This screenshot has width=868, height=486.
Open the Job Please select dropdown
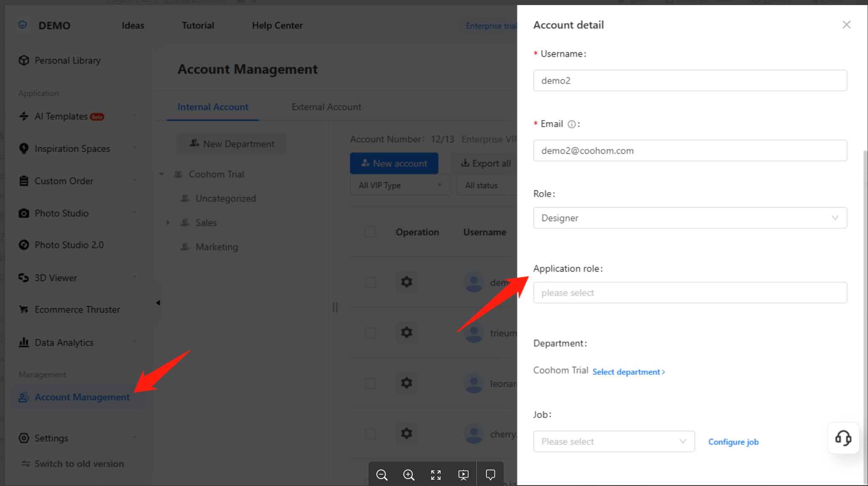tap(614, 441)
